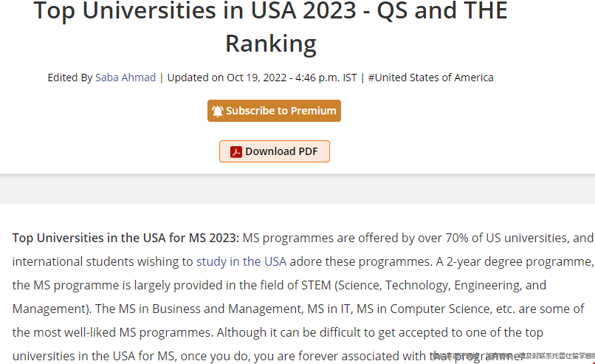Click the bold 'Top Universities in the USA for MS 2023:' text
Image resolution: width=595 pixels, height=364 pixels.
pos(125,238)
